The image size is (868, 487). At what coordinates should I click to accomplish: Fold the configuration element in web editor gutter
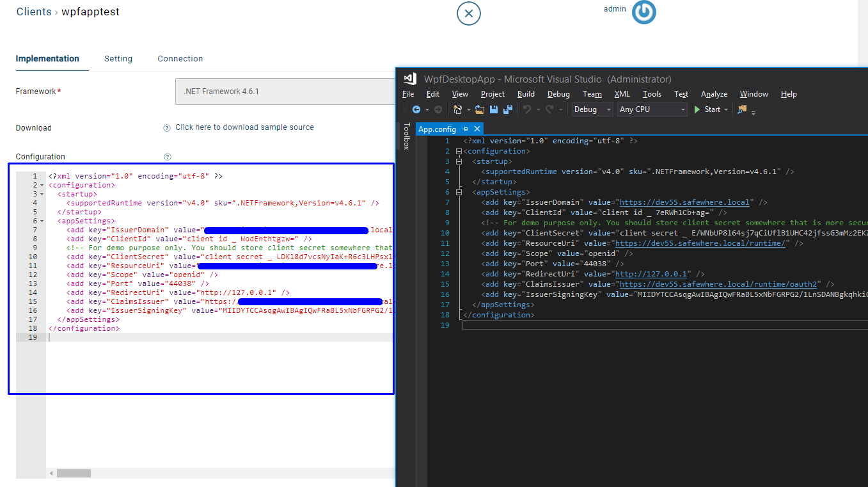pos(42,185)
